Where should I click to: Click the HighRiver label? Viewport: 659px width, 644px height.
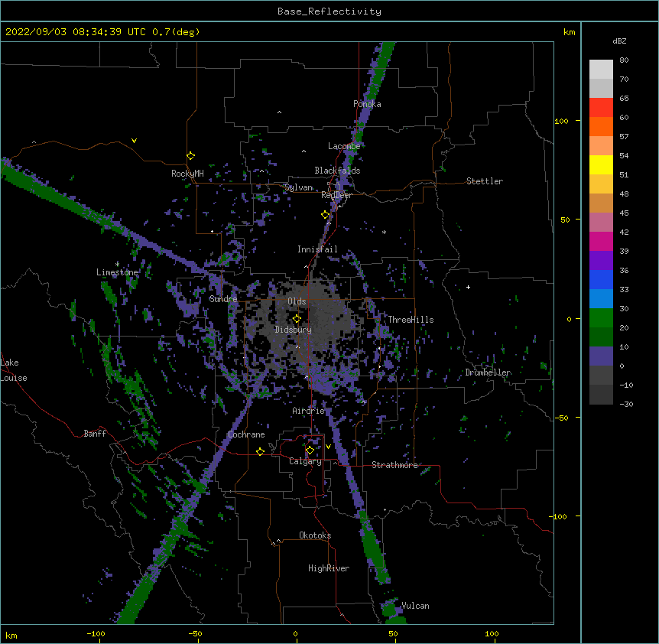[x=329, y=568]
